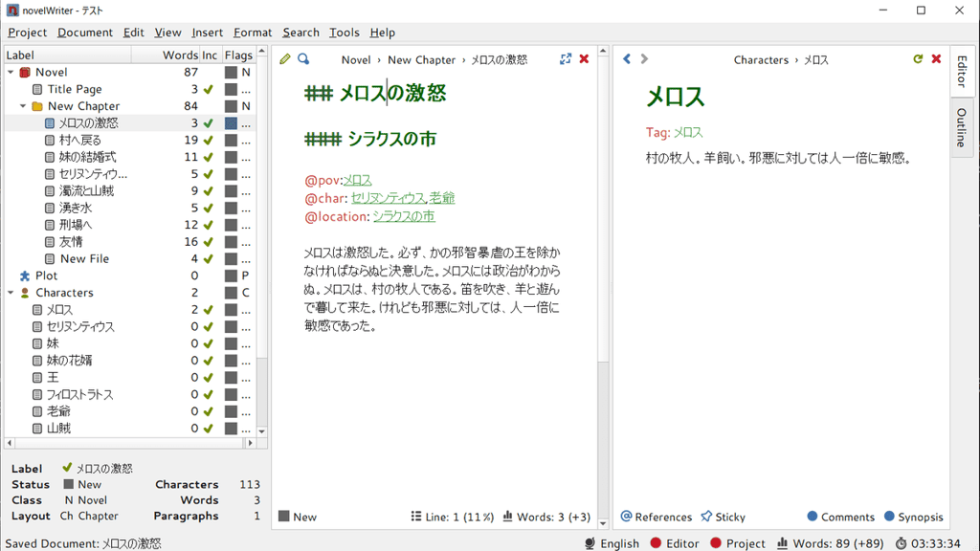Open the Document menu

point(85,33)
